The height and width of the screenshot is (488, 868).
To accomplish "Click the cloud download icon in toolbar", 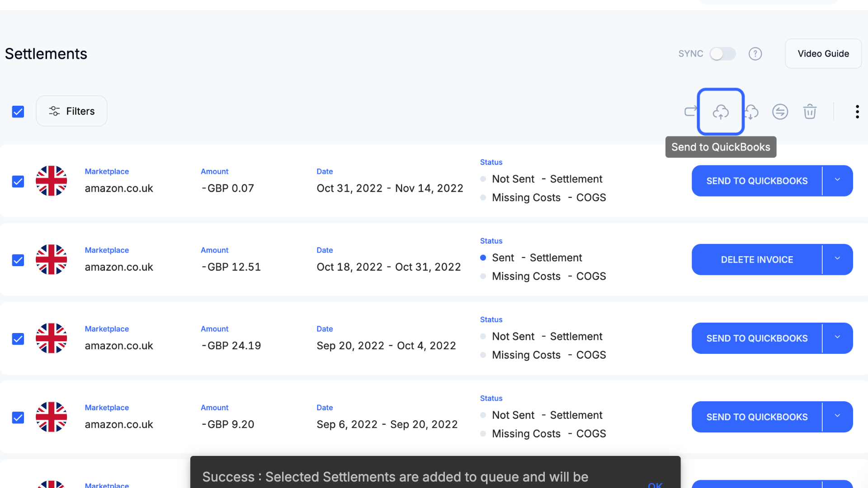I will coord(751,112).
